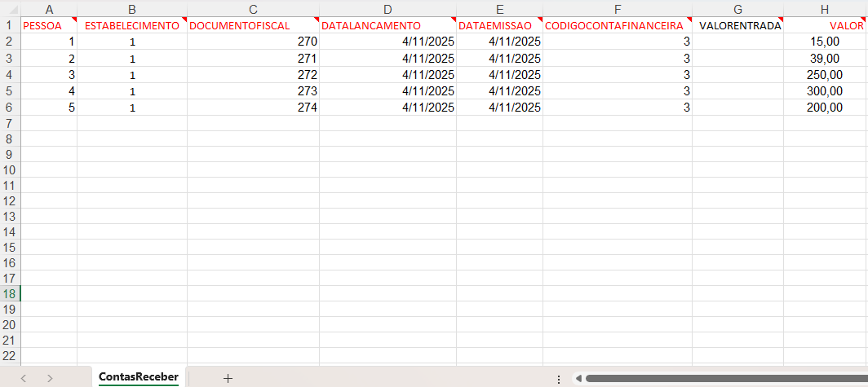The height and width of the screenshot is (387, 868).
Task: Select row 18 header
Action: tap(10, 293)
